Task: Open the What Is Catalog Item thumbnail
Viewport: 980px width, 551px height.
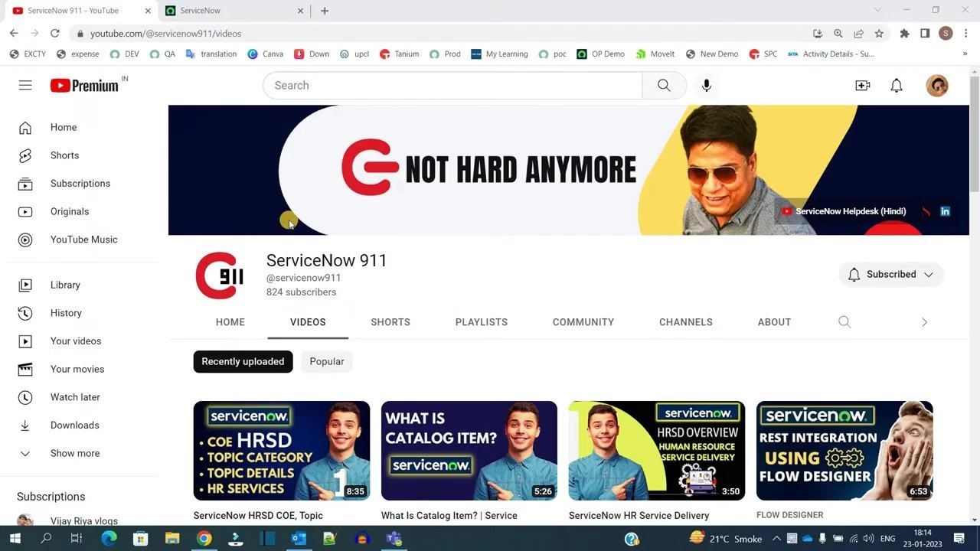Action: pyautogui.click(x=469, y=451)
